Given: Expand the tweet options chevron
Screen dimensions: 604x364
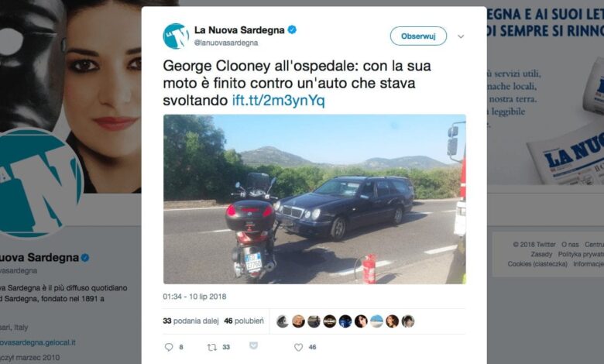Looking at the screenshot, I should (461, 36).
